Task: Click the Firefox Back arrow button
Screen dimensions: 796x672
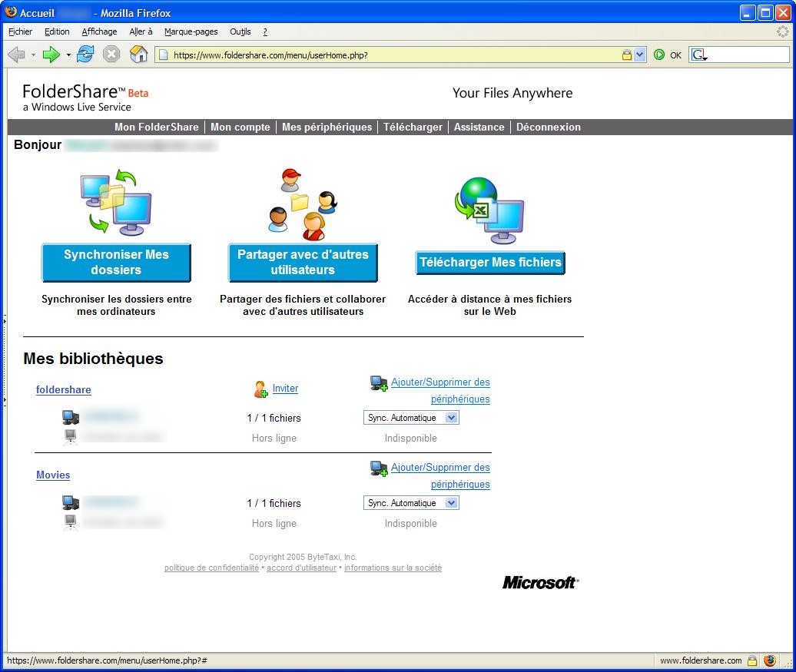Action: click(17, 55)
